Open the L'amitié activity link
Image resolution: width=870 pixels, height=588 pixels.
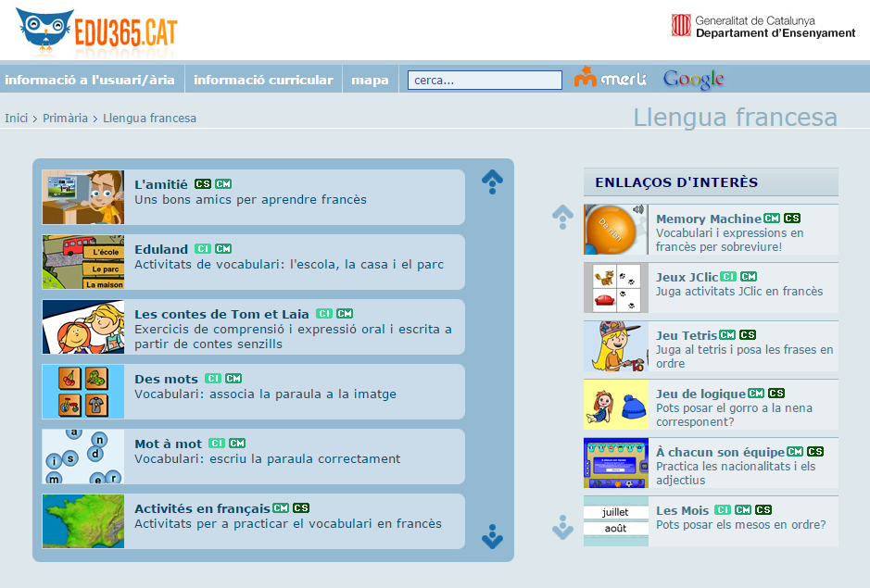pyautogui.click(x=161, y=184)
